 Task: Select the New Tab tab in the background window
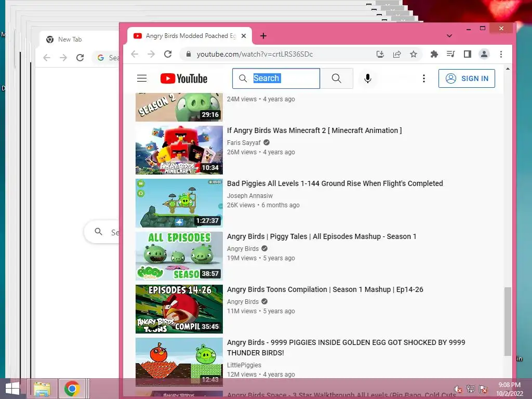[70, 39]
